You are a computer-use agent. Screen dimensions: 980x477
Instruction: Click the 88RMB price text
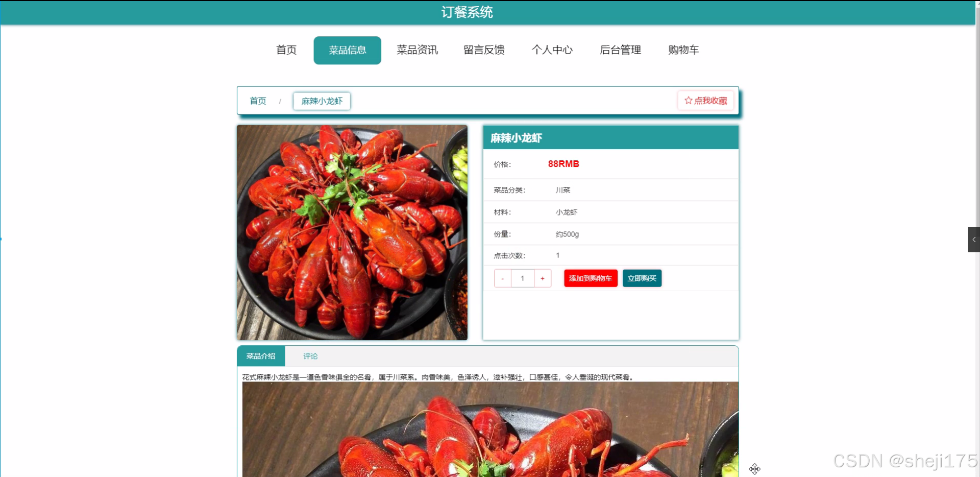click(x=563, y=164)
